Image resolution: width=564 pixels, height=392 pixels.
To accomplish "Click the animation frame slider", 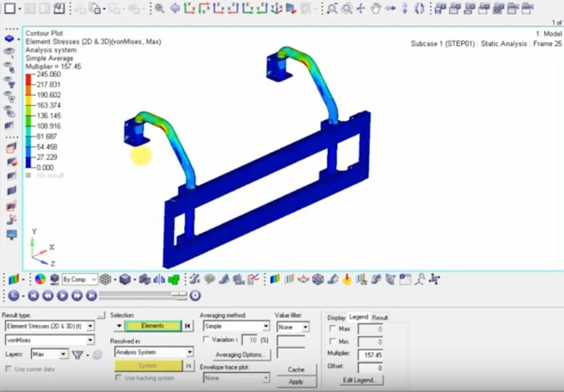I will 143,295.
